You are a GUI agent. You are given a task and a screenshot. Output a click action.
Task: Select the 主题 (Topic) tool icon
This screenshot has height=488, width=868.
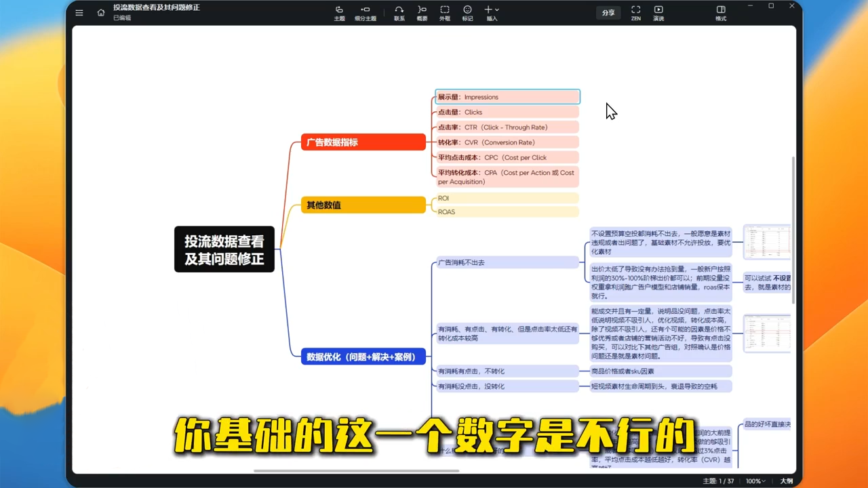click(x=339, y=12)
